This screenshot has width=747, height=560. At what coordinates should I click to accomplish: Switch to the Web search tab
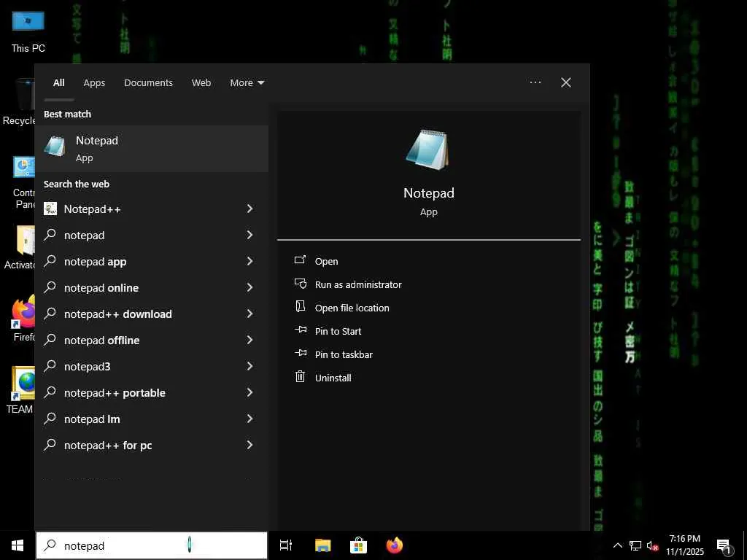[x=201, y=83]
